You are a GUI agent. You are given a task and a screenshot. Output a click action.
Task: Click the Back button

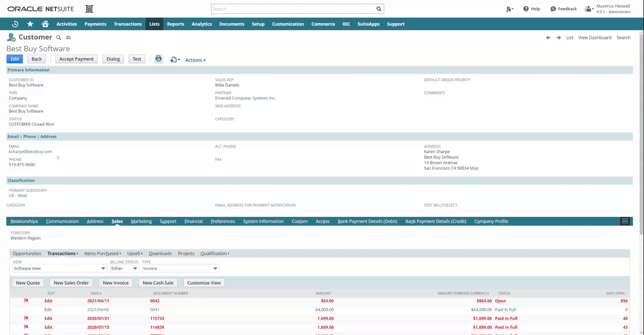36,59
